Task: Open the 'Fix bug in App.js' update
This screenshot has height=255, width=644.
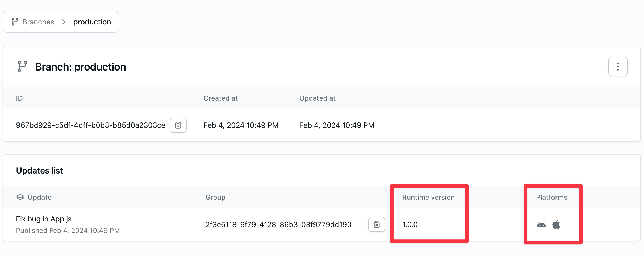Action: click(x=44, y=219)
